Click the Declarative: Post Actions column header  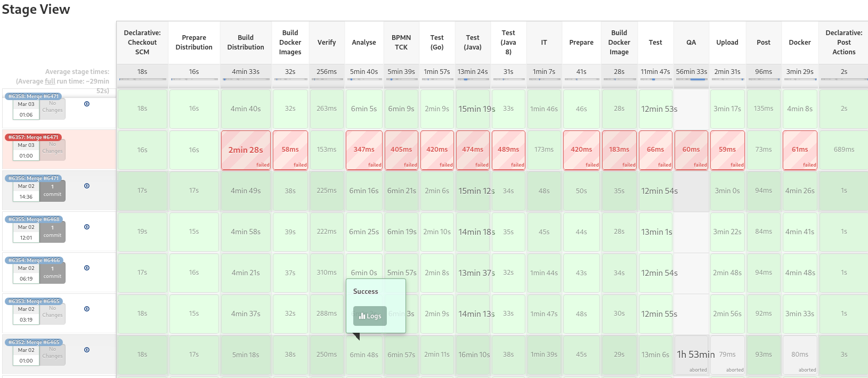[x=844, y=43]
